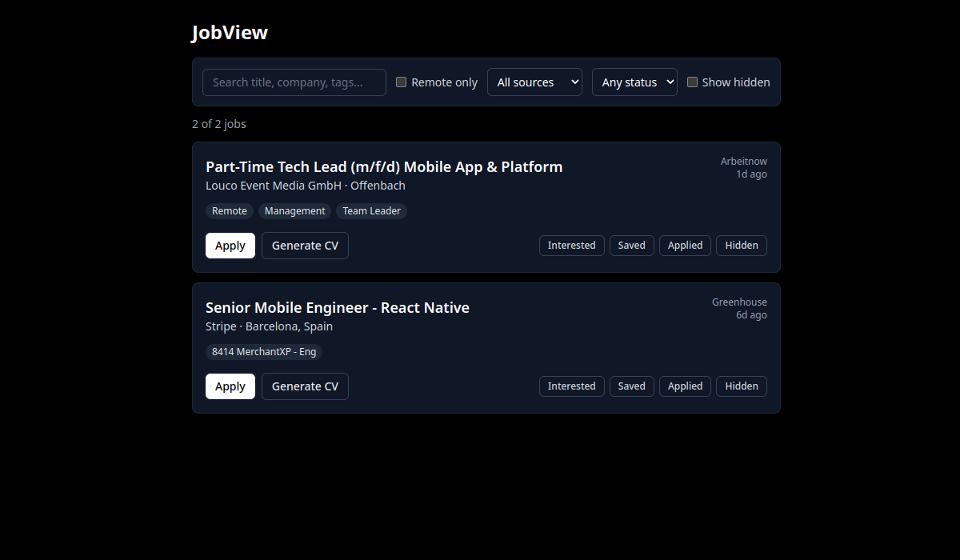The width and height of the screenshot is (960, 560).
Task: Click the Arbeitnow source label
Action: (744, 162)
